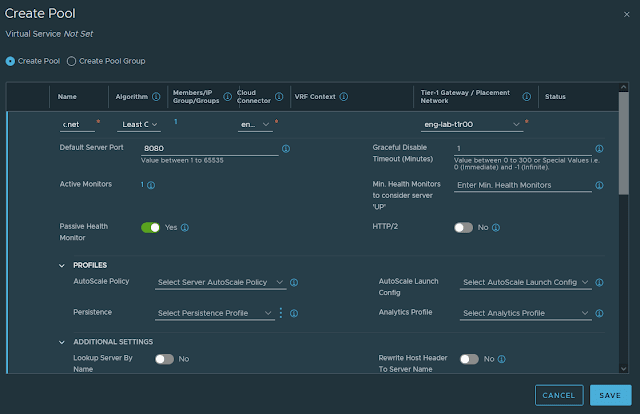Open the Select AutoScale Launch Config dropdown
Screen dimensions: 640x414
(x=526, y=283)
